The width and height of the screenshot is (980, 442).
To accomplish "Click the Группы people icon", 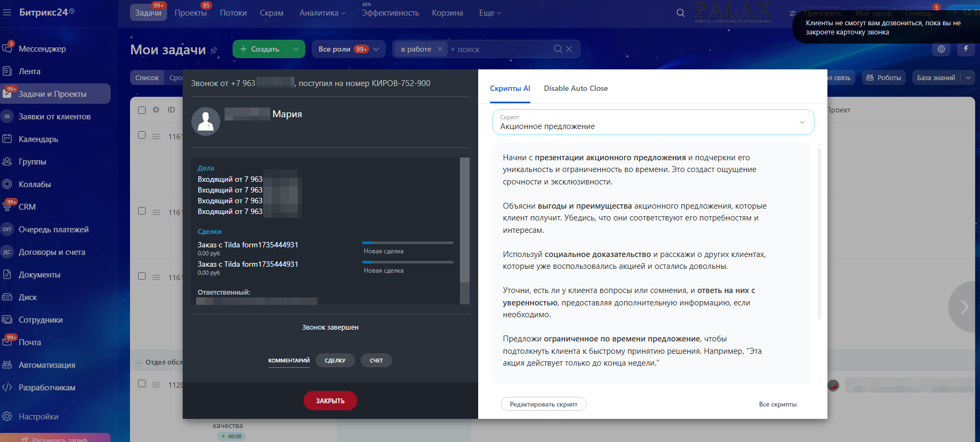I will 8,161.
